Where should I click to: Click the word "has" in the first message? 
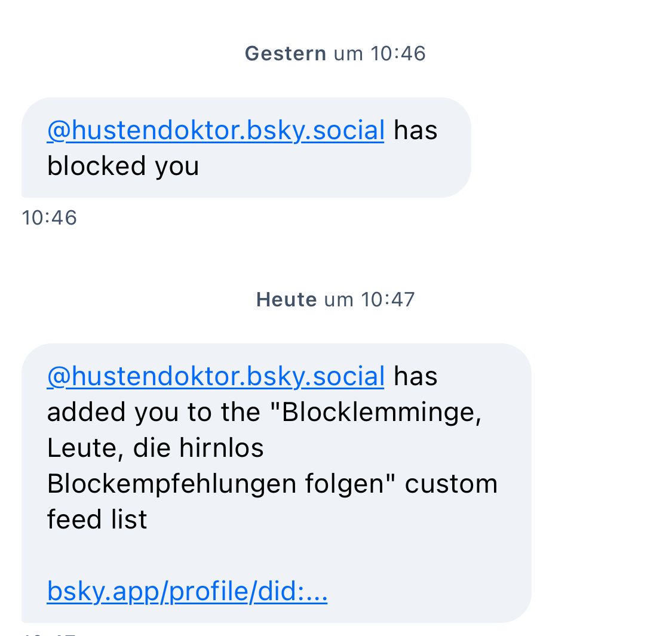(415, 130)
